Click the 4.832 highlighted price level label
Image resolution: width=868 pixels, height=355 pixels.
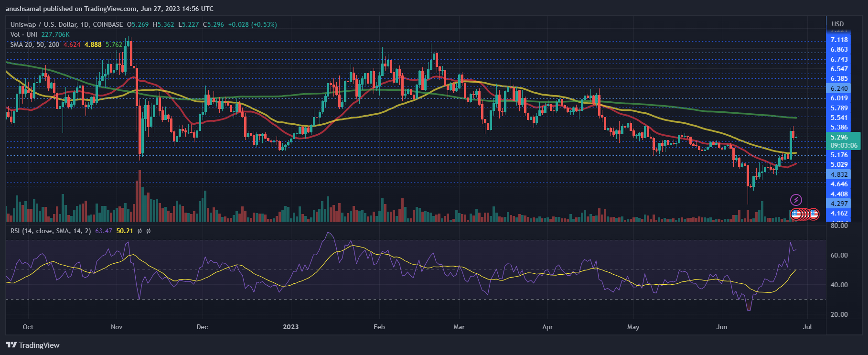839,174
